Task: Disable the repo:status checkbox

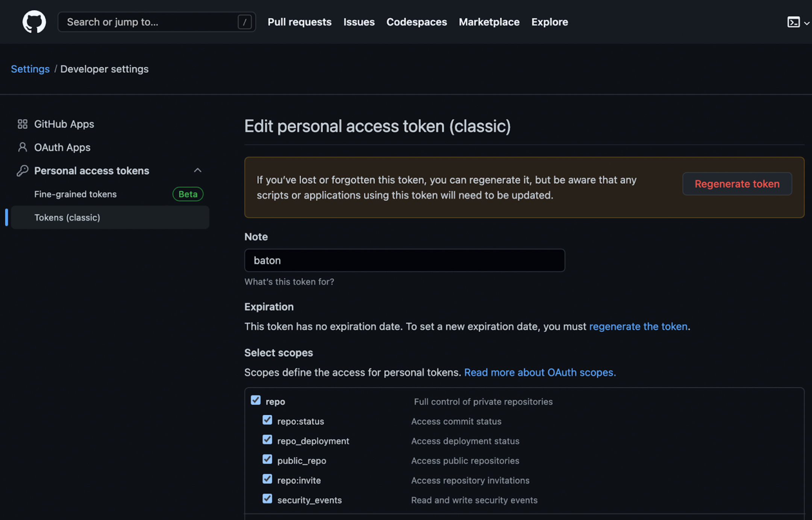Action: click(x=267, y=420)
